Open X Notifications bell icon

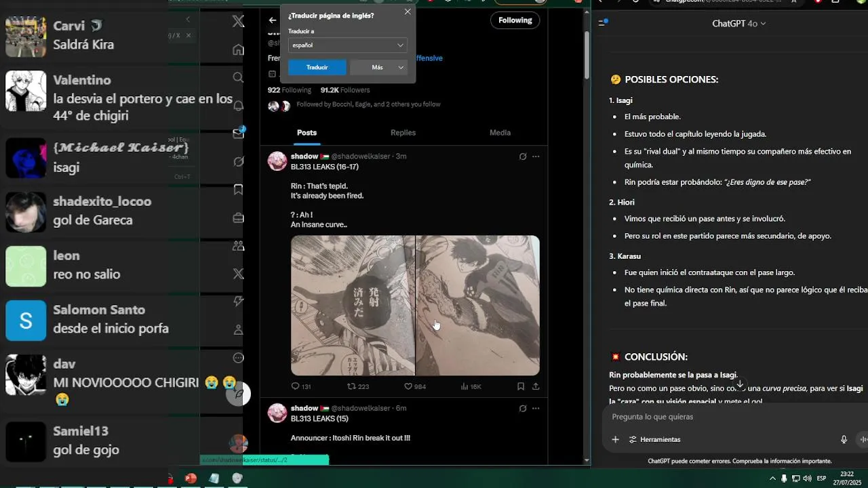tap(238, 106)
